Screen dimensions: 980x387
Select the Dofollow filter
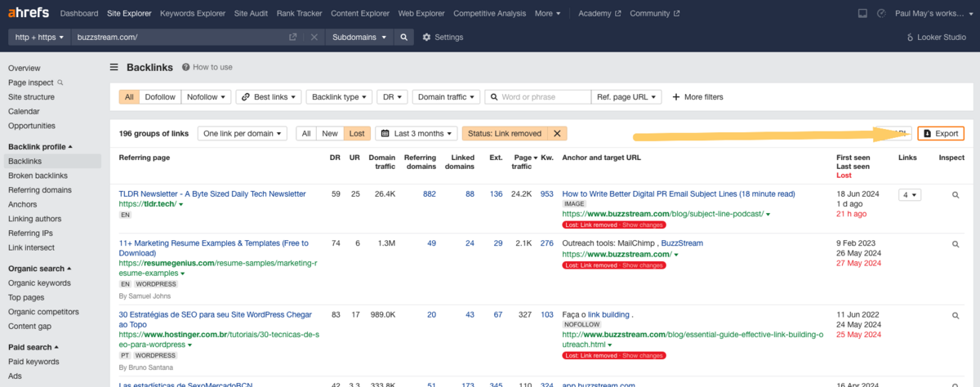pyautogui.click(x=160, y=97)
